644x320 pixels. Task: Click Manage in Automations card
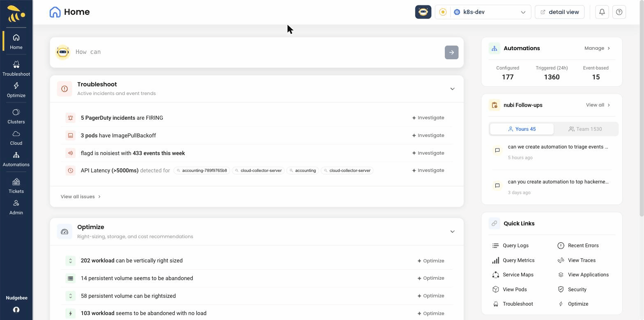597,48
